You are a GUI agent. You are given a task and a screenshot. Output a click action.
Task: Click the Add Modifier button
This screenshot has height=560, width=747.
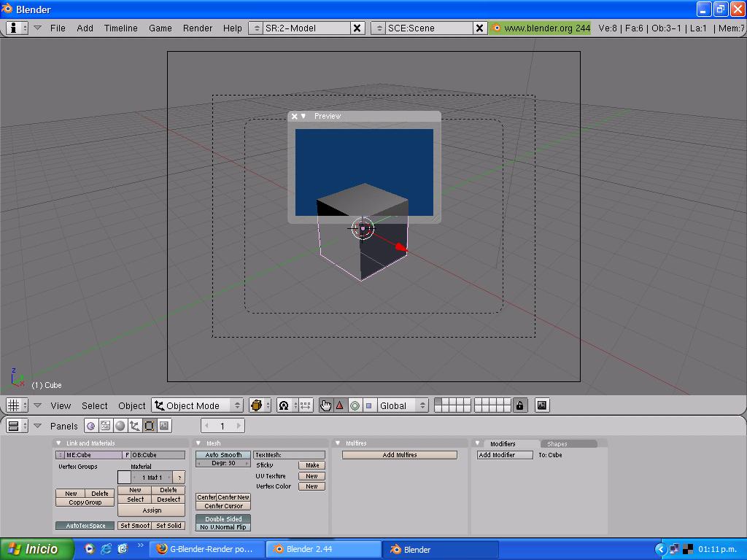pos(497,455)
